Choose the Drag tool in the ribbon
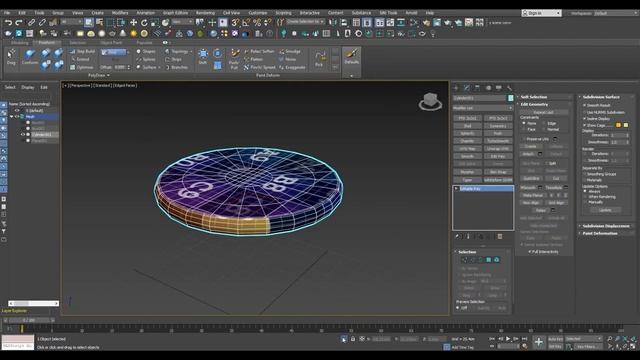This screenshot has height=360, width=640. pos(11,58)
